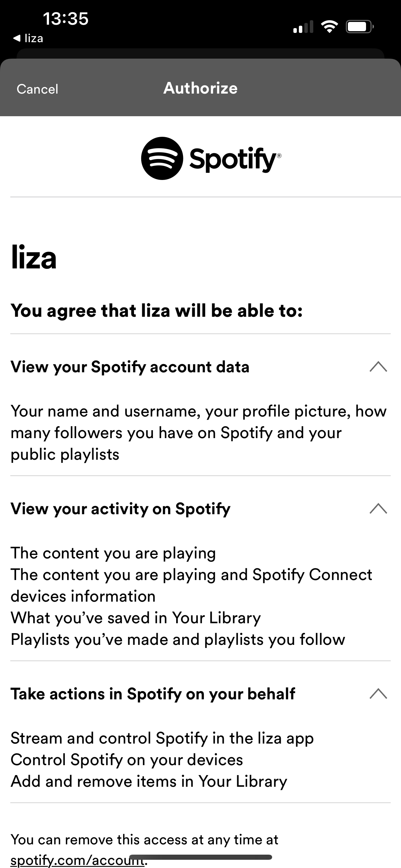Tap the Spotify circular logo icon
The width and height of the screenshot is (401, 868).
(162, 158)
